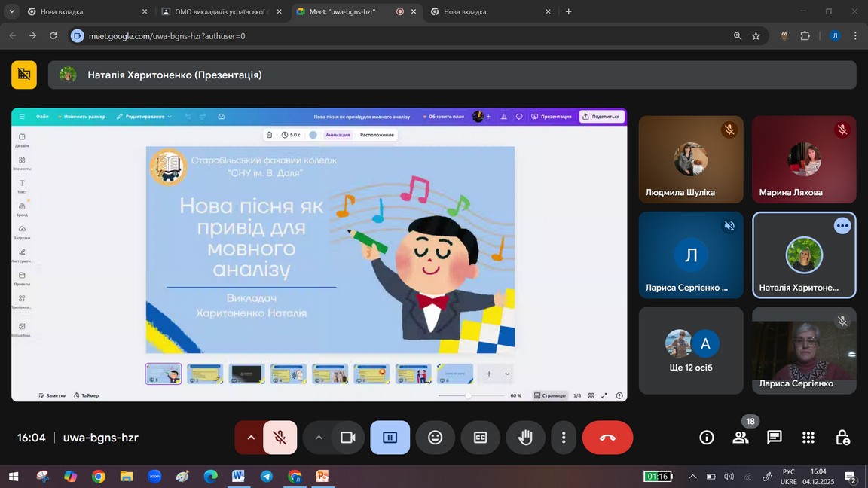The height and width of the screenshot is (488, 868).
Task: Open host controls lock icon
Action: [x=842, y=438]
